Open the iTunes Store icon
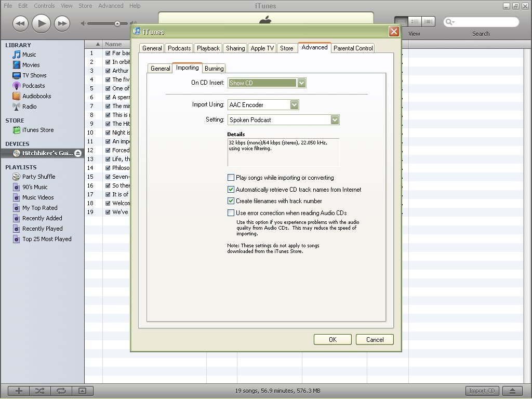Viewport: 532px width, 399px height. (16, 130)
